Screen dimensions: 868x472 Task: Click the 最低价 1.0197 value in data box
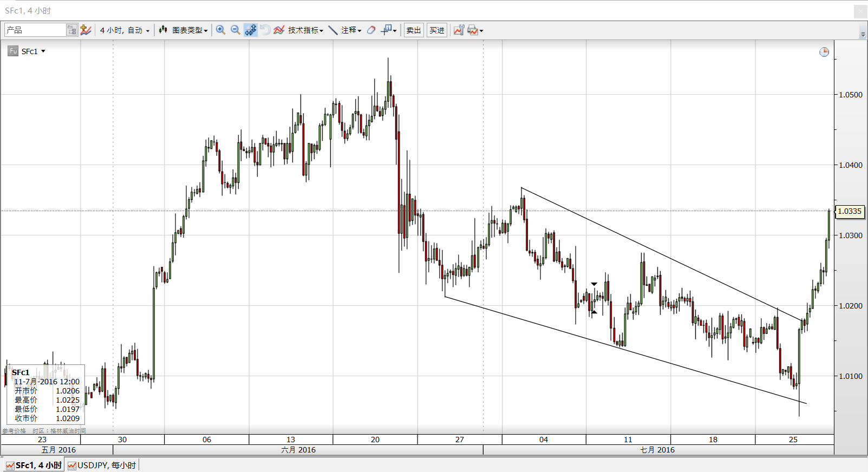pos(68,409)
